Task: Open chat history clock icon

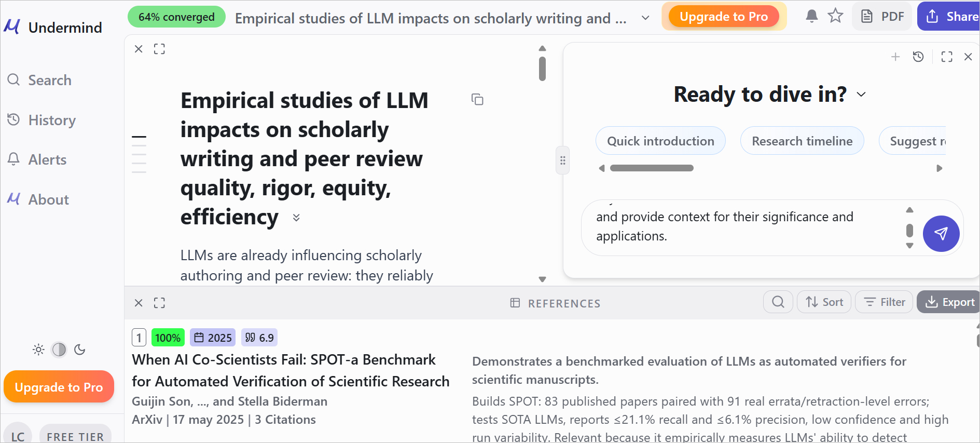Action: [918, 57]
